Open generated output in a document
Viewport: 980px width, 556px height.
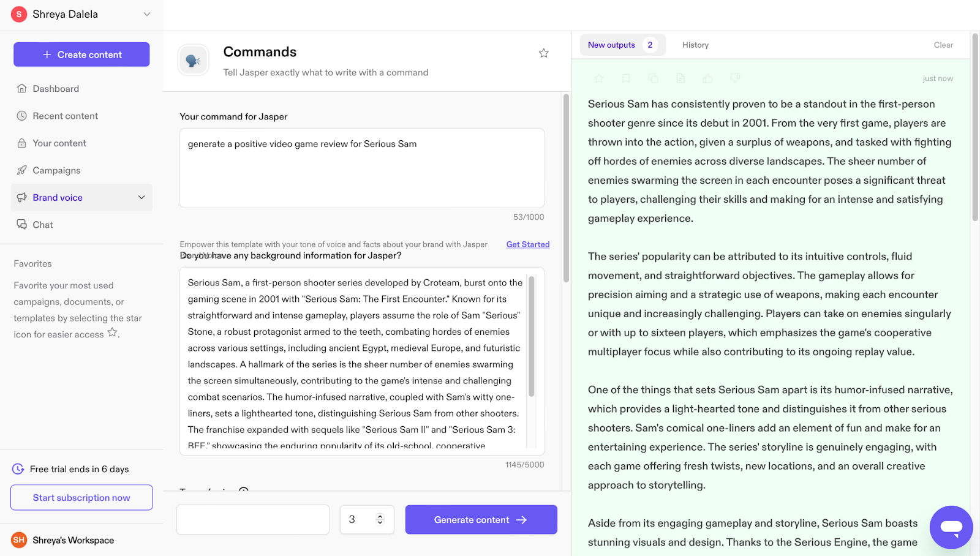pos(680,78)
